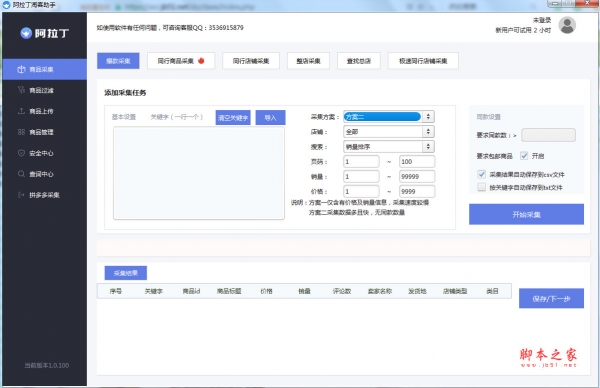Click the 要求同款数 input field

(x=548, y=135)
